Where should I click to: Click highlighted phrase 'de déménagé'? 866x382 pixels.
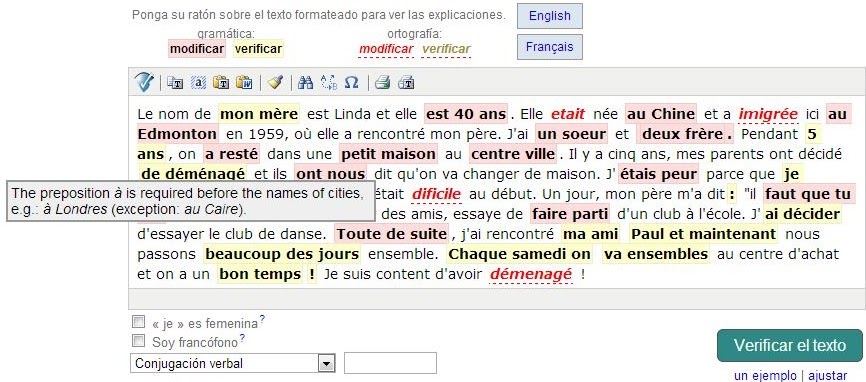coord(193,174)
